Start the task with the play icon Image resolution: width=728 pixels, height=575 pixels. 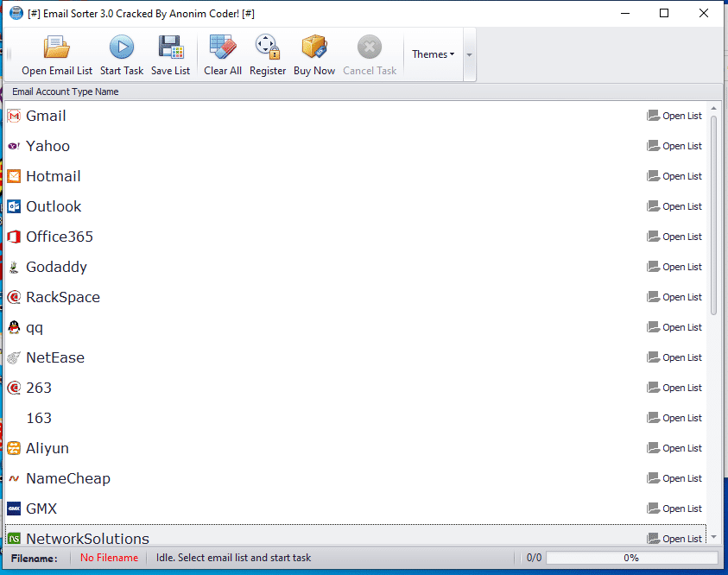click(x=122, y=47)
